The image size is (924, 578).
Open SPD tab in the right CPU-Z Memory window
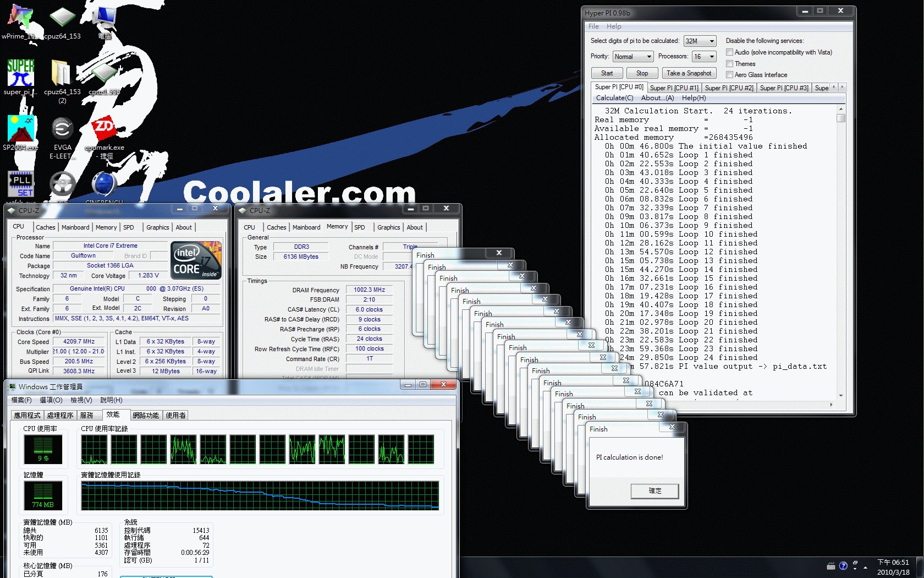tap(360, 227)
